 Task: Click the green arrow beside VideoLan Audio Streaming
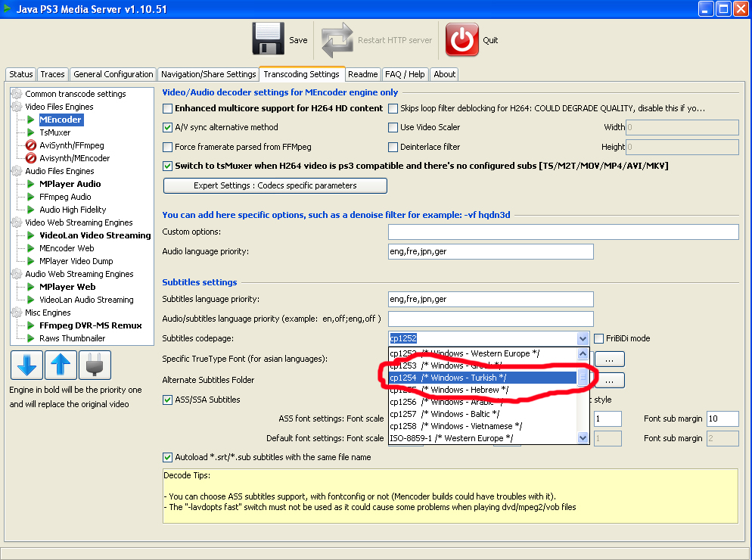(31, 300)
